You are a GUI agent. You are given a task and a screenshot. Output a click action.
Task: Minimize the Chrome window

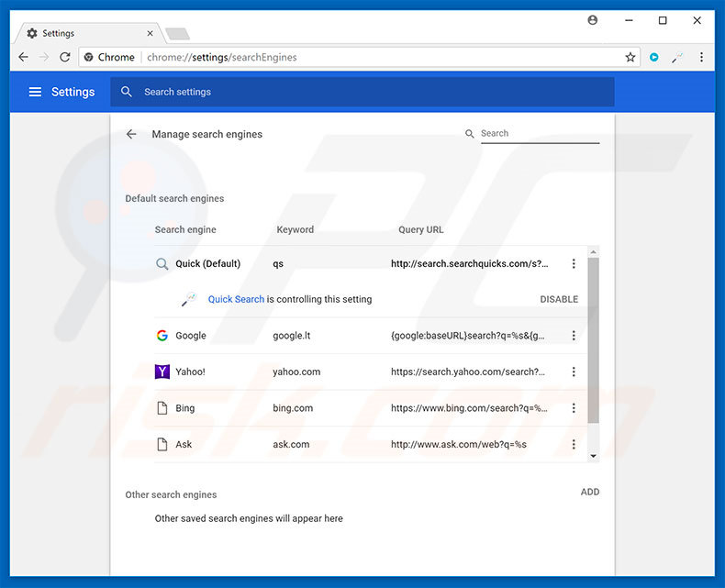pyautogui.click(x=629, y=20)
